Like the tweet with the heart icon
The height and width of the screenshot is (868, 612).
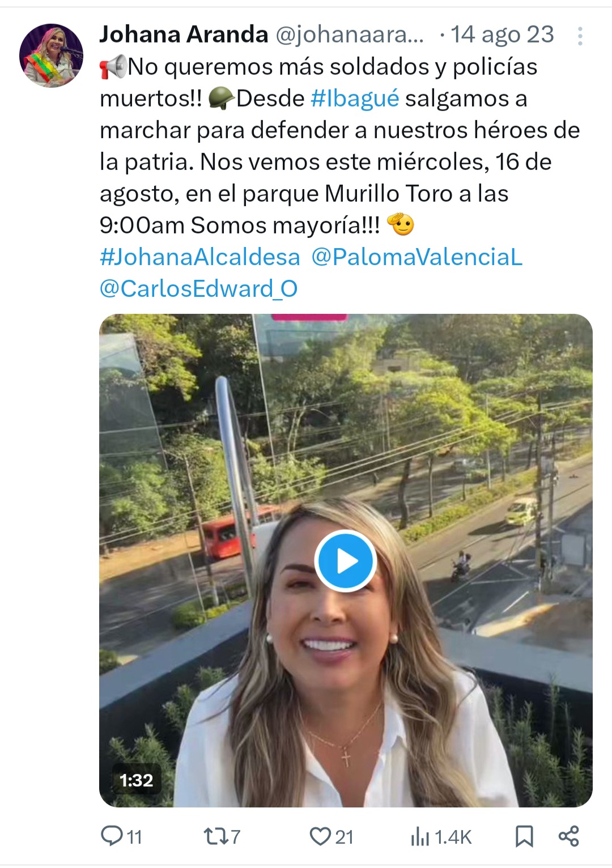(x=320, y=836)
